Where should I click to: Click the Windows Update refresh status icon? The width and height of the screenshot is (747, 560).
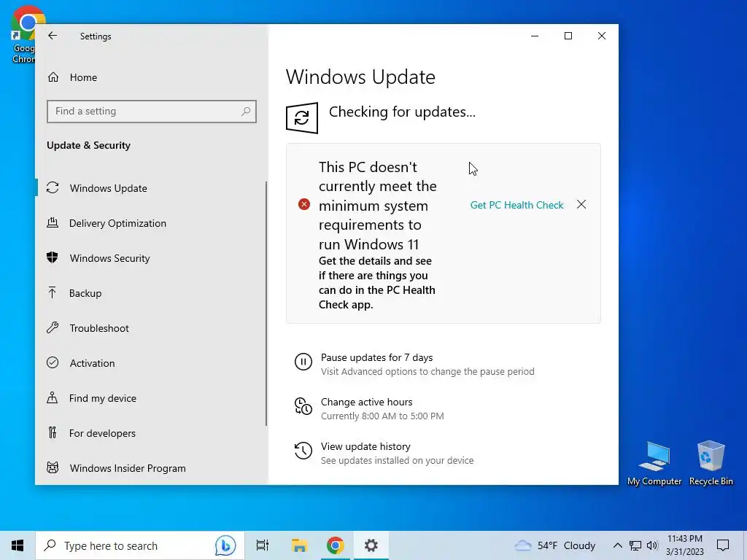302,117
